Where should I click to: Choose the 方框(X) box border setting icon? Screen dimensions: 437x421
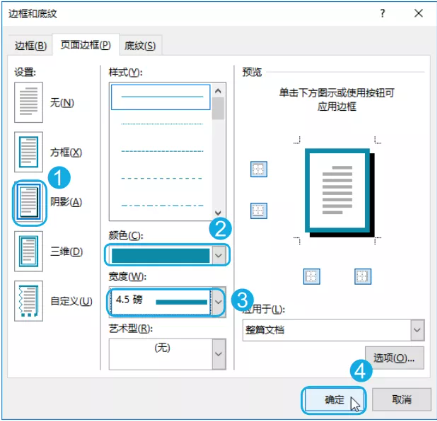click(28, 152)
